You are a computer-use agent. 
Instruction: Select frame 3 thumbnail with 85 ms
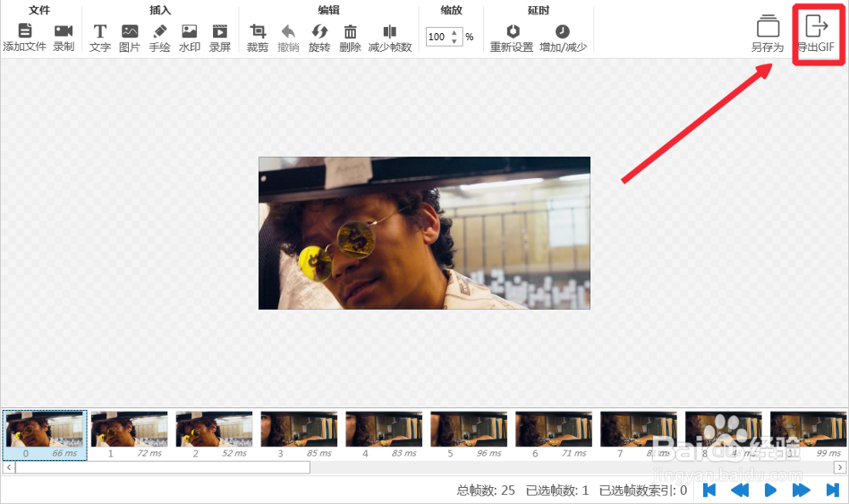coord(300,435)
